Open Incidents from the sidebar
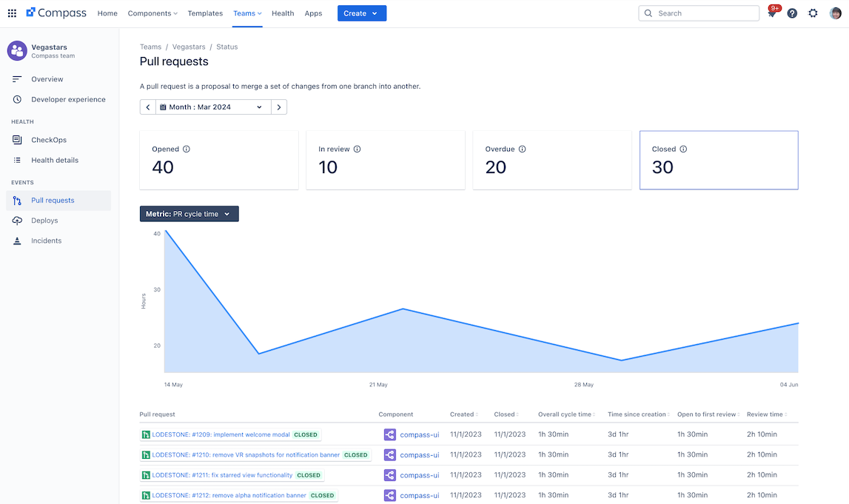 [x=16, y=240]
